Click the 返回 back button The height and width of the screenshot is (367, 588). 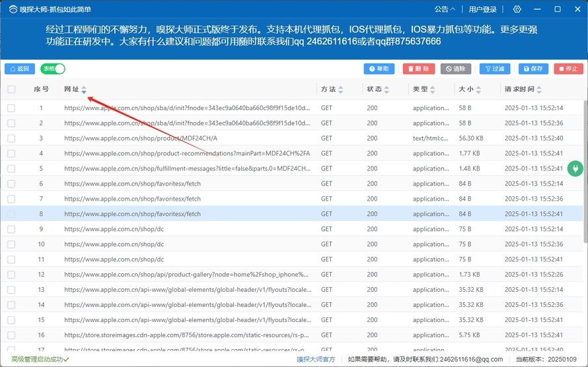[20, 69]
